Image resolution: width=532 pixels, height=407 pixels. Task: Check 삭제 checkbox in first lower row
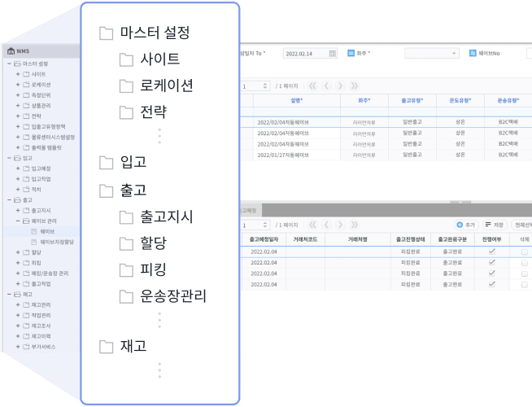[524, 252]
